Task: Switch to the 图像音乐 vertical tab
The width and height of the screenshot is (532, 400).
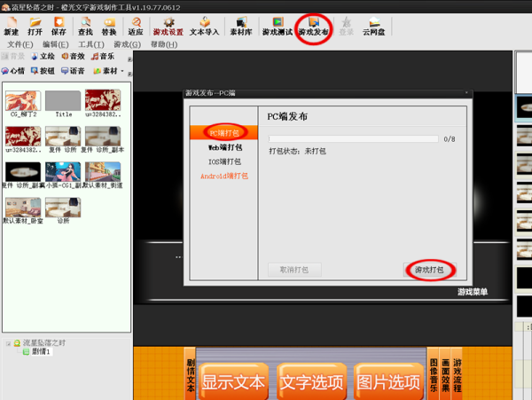Action: [x=434, y=375]
